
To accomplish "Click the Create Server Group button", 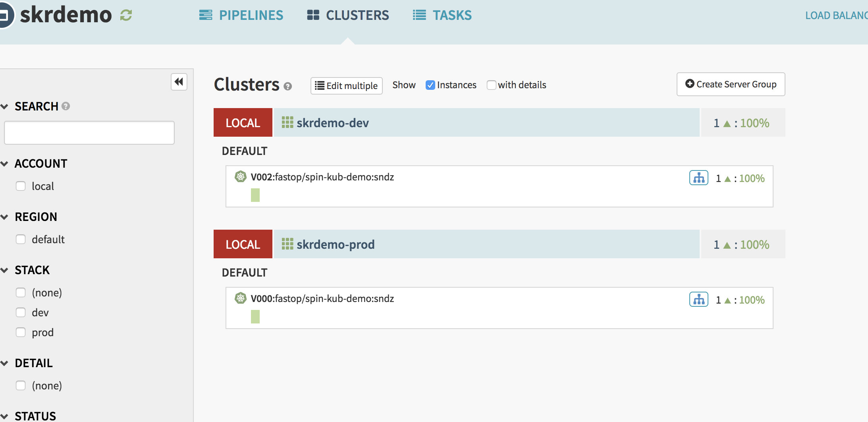I will [x=731, y=84].
